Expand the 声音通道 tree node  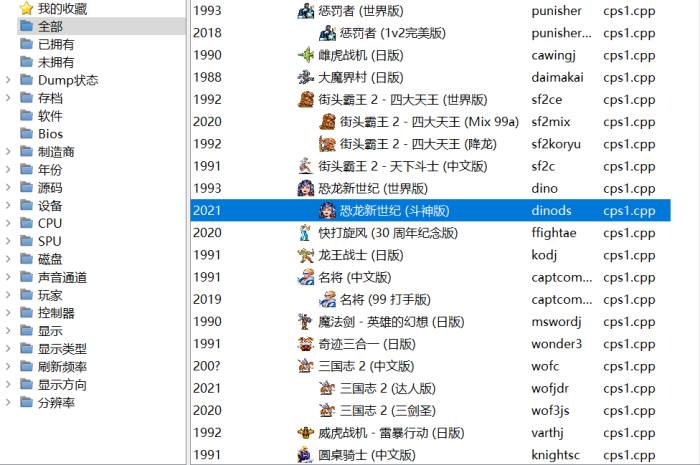pyautogui.click(x=8, y=277)
